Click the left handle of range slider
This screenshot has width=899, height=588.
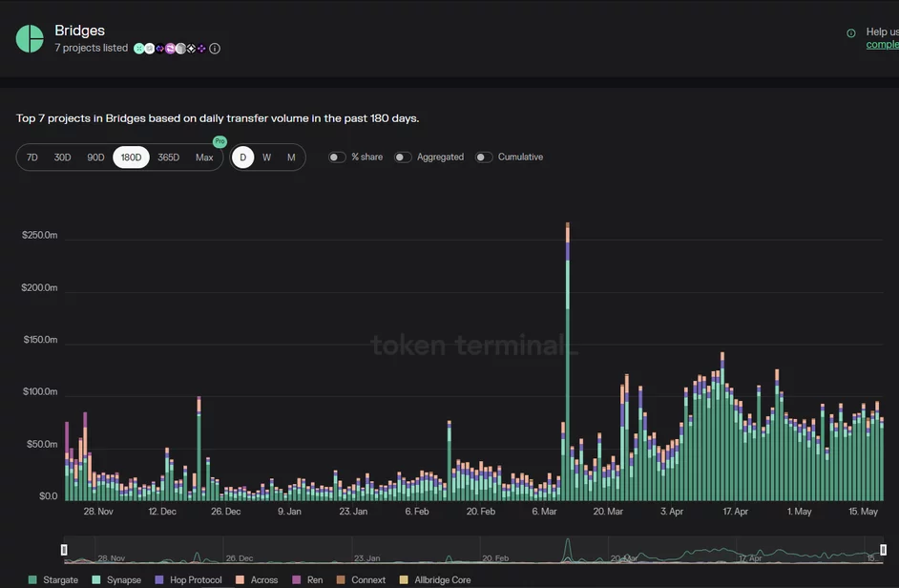click(x=64, y=550)
